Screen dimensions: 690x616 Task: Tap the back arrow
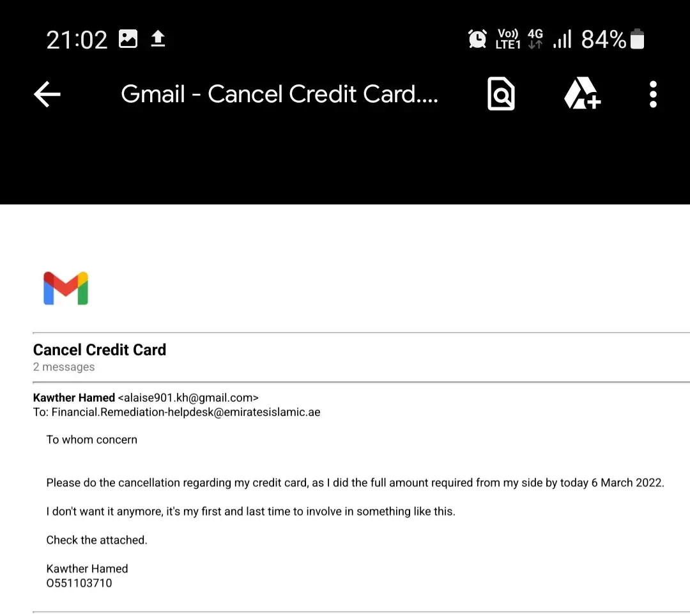click(x=47, y=95)
